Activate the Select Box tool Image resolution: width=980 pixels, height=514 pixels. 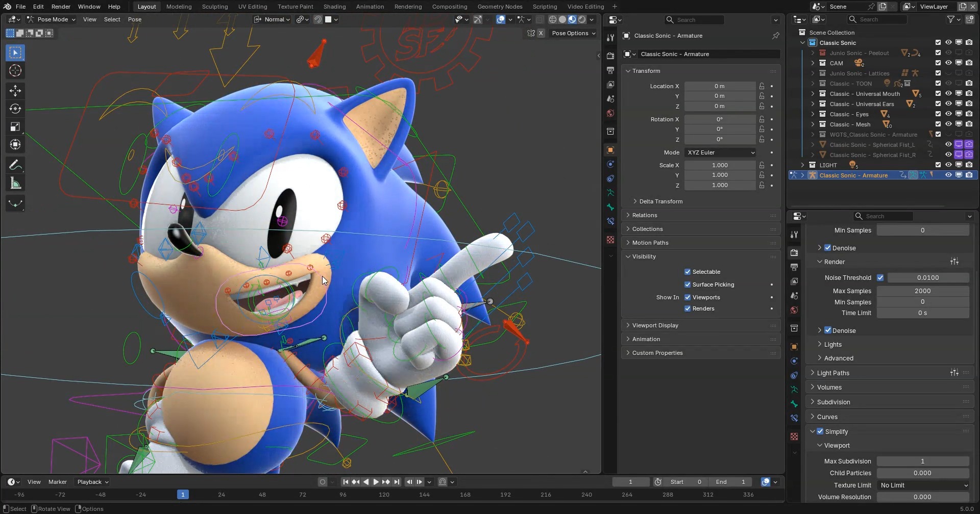coord(15,53)
